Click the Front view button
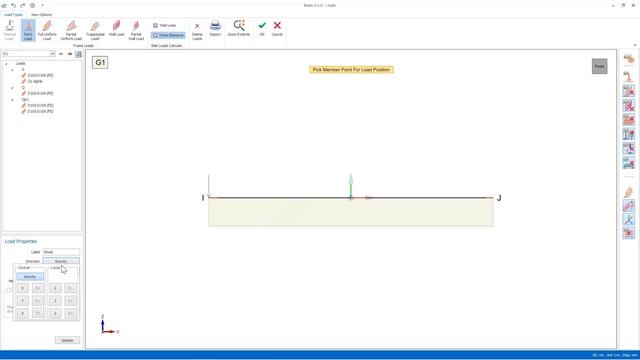The image size is (640, 360). 600,66
